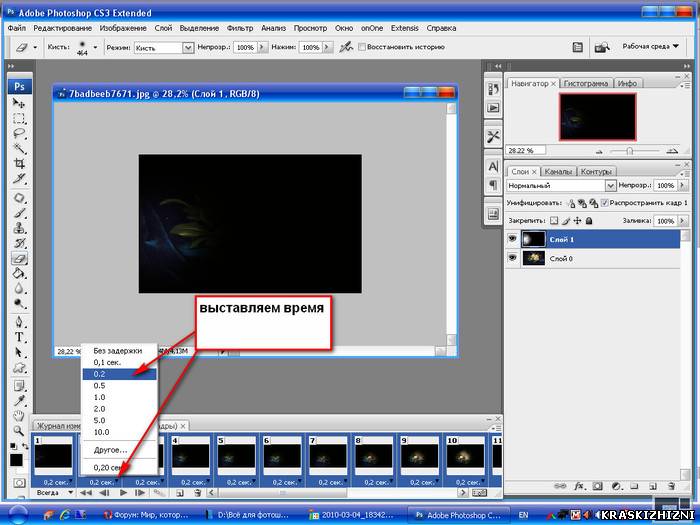Screen dimensions: 700x525
Task: Go to first animation frame
Action: [86, 493]
